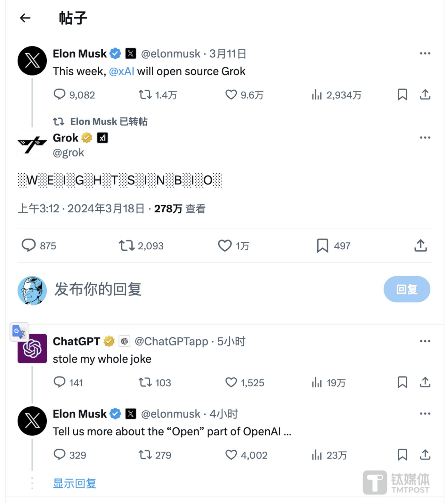This screenshot has height=503, width=448.
Task: Like Grok's WEIGHTS IN BIO post
Action: tap(225, 246)
